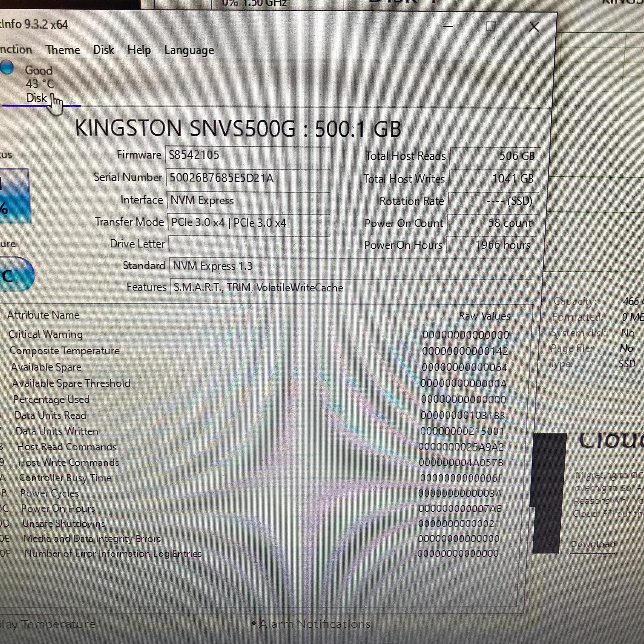Image resolution: width=644 pixels, height=644 pixels.
Task: Select the Host Read Commands row
Action: tap(258, 447)
